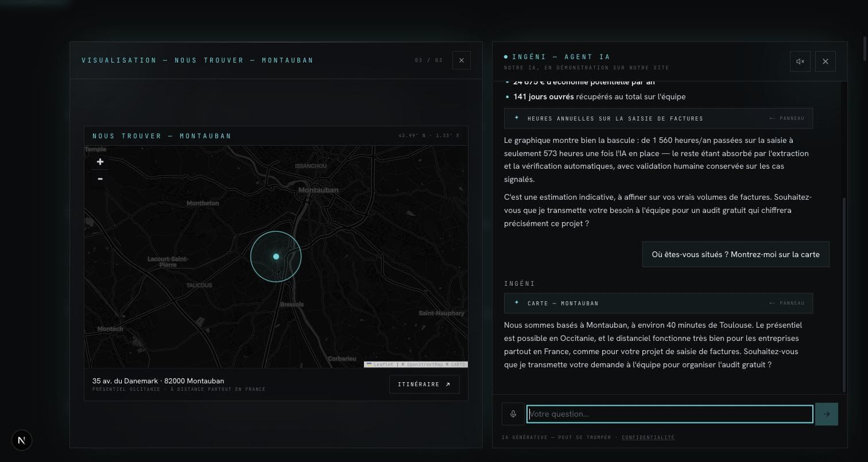This screenshot has width=868, height=462.
Task: Zoom in on the Montauban map
Action: click(x=100, y=162)
